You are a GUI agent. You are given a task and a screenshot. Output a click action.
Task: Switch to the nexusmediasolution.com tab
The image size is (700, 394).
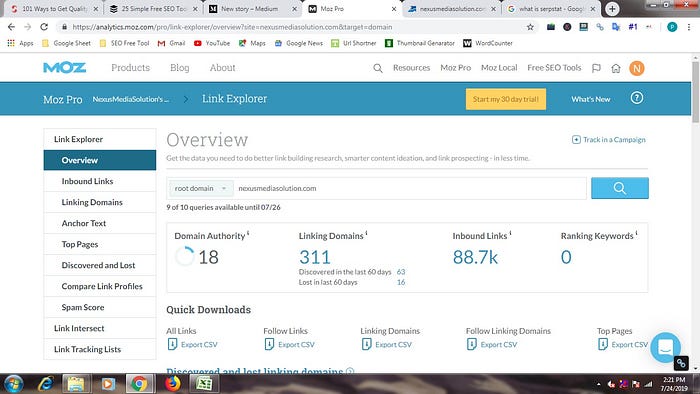pyautogui.click(x=451, y=9)
